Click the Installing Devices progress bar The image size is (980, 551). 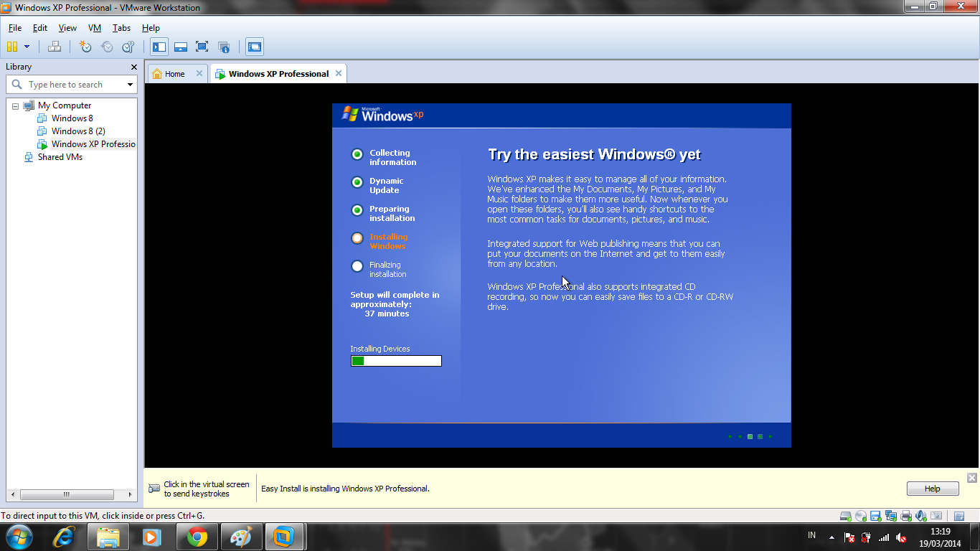(396, 361)
